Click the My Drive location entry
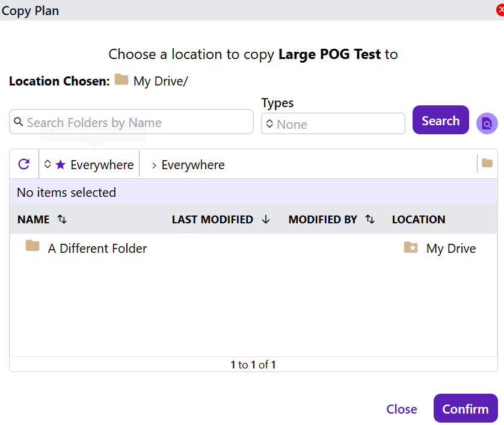This screenshot has height=425, width=504. (450, 249)
